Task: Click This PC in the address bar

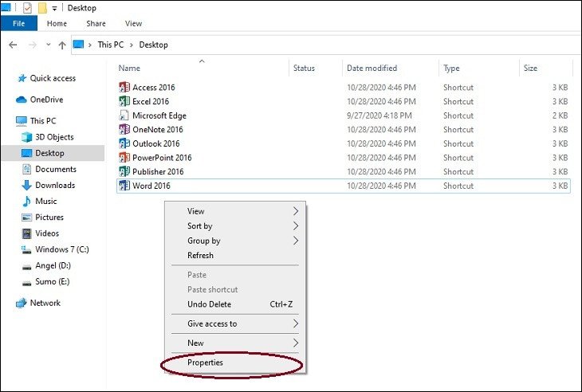Action: click(111, 45)
